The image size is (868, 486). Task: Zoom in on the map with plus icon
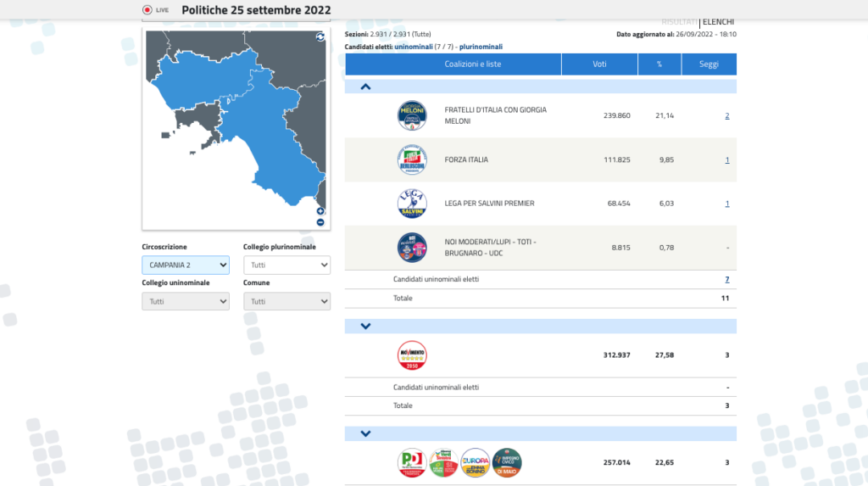point(320,211)
